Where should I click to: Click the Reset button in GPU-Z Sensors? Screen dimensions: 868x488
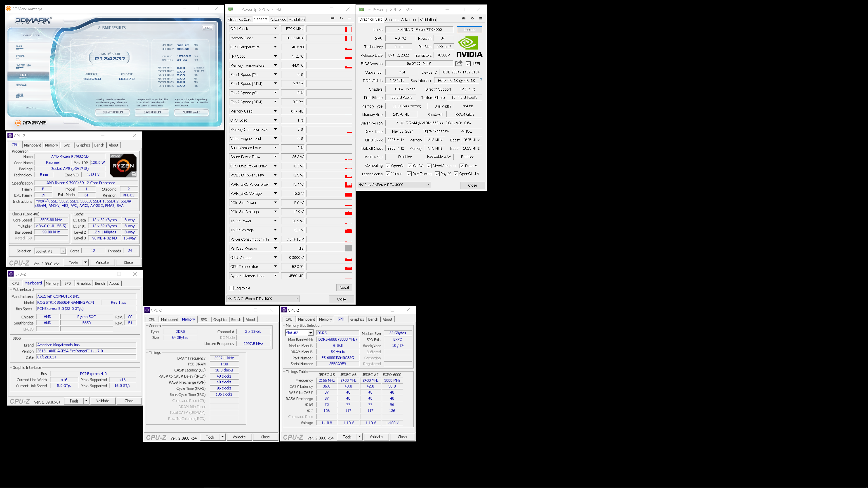[x=344, y=288]
